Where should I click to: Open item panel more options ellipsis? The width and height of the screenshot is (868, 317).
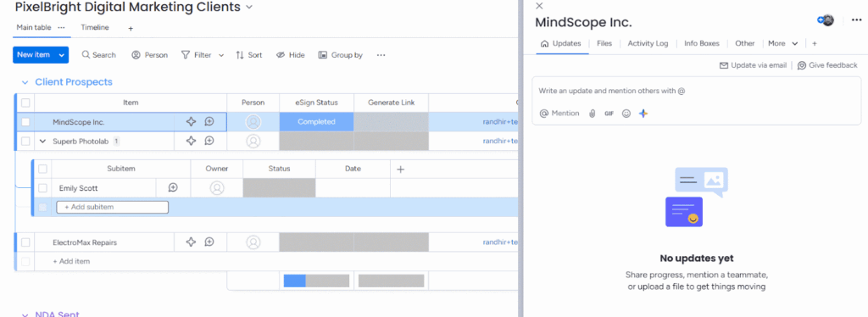pos(856,20)
